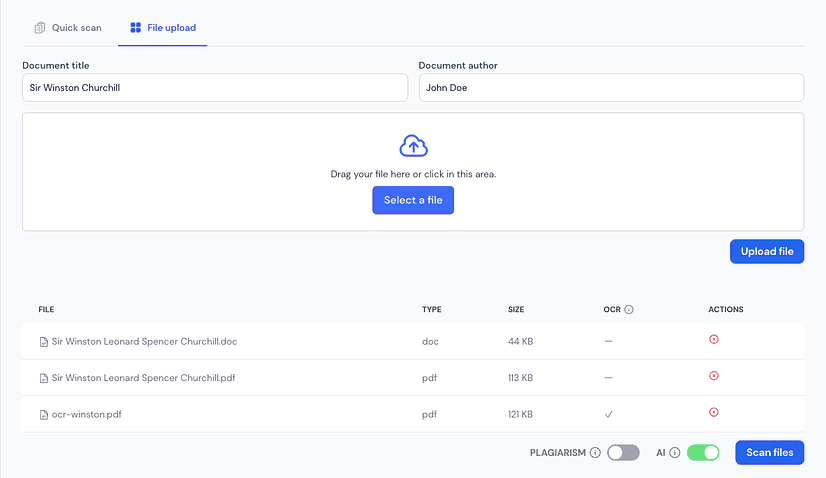This screenshot has height=478, width=826.
Task: Click the Sir Winston Leonard Spencer Churchill.doc filename
Action: (x=144, y=342)
